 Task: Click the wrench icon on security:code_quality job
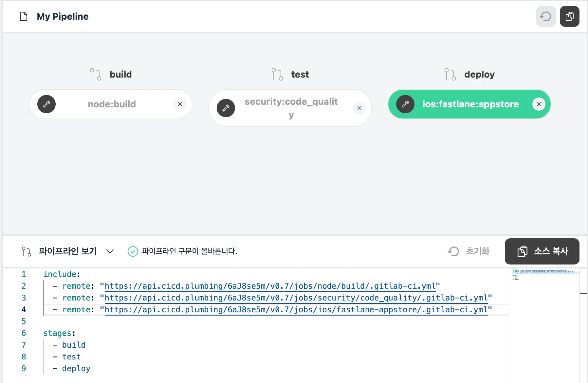click(x=226, y=108)
